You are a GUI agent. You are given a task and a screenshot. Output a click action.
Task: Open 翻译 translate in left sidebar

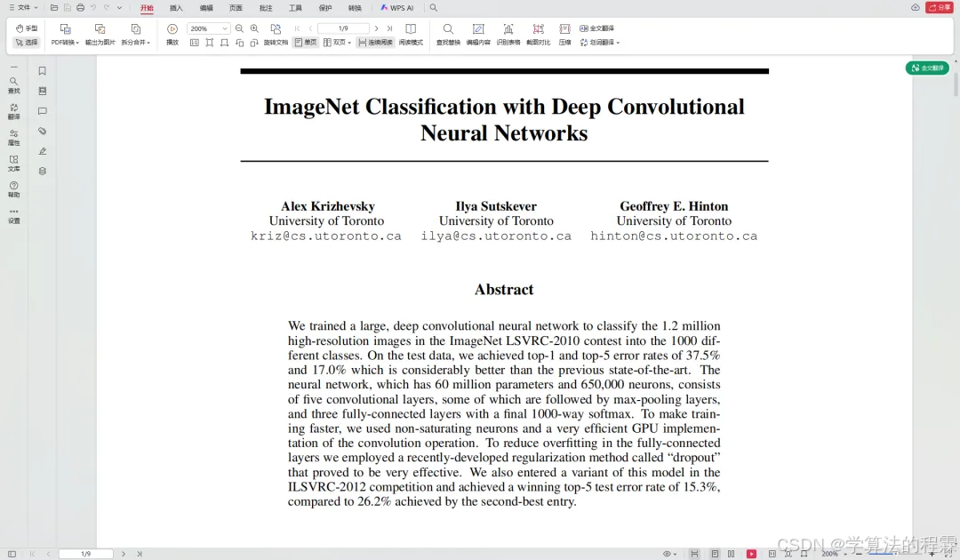[x=13, y=111]
